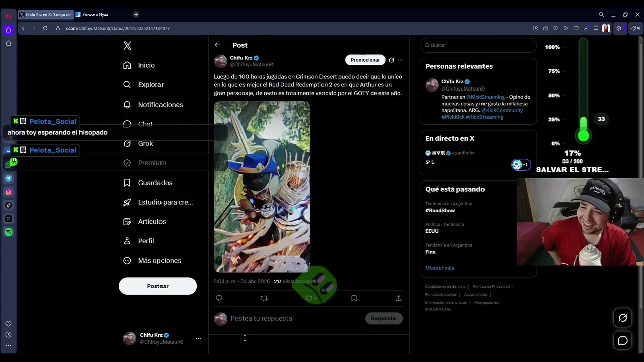This screenshot has height=362, width=644.
Task: Open Explorar in navigation
Action: point(144,85)
